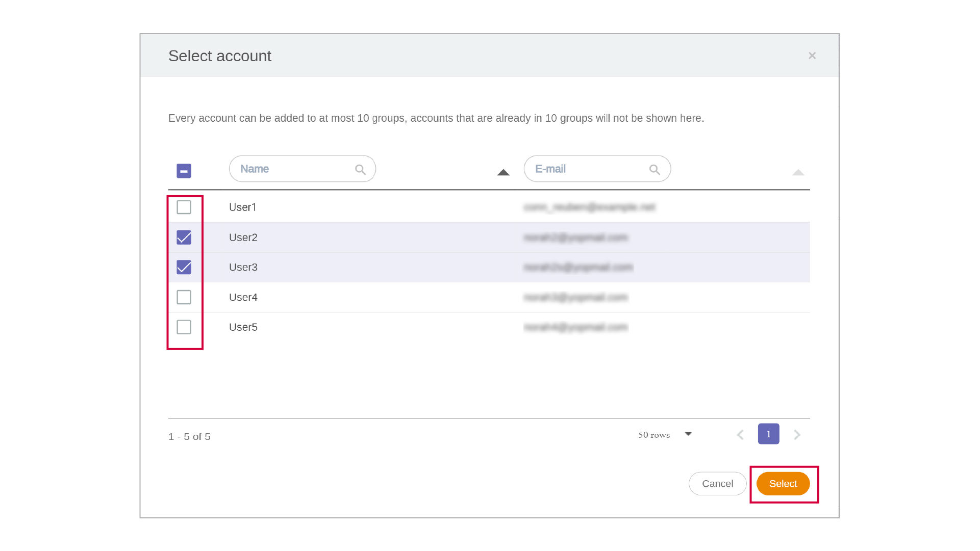Uncheck the User3 checkbox

pyautogui.click(x=184, y=267)
